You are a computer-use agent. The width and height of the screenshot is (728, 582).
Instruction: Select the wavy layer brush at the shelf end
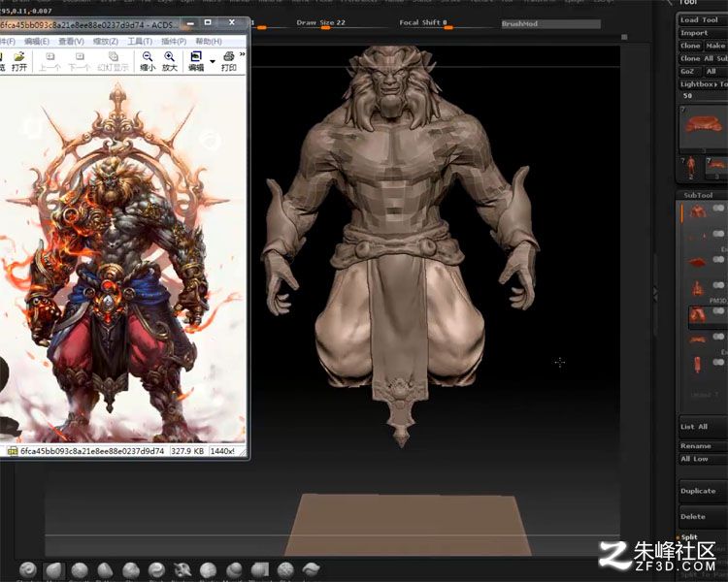(x=311, y=570)
